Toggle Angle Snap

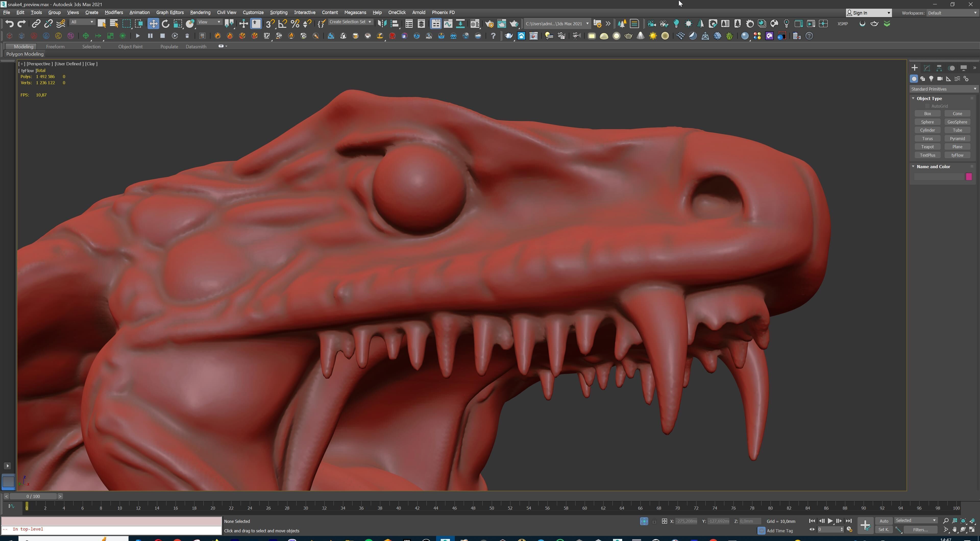(x=282, y=23)
